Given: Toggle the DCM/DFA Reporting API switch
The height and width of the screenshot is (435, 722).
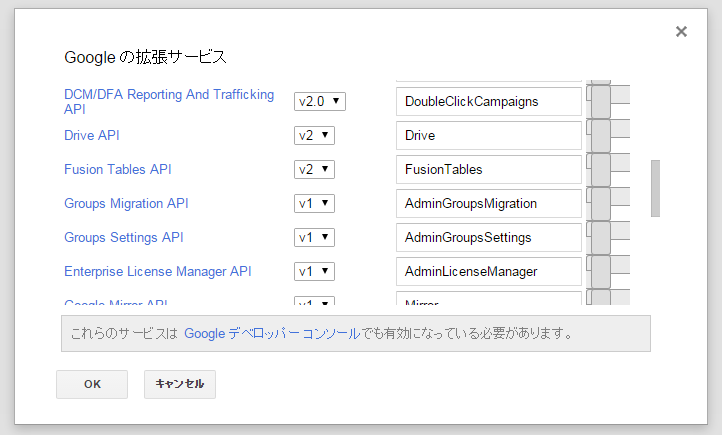Looking at the screenshot, I should click(608, 101).
